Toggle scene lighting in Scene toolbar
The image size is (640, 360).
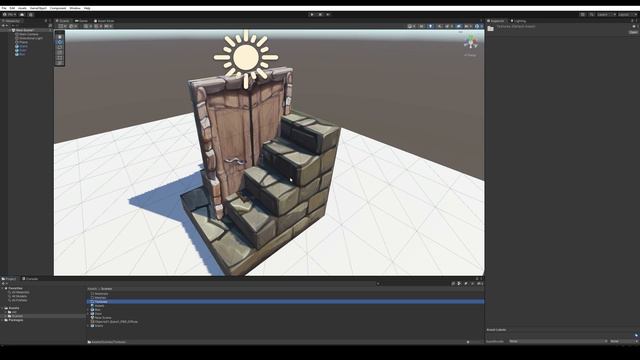431,26
